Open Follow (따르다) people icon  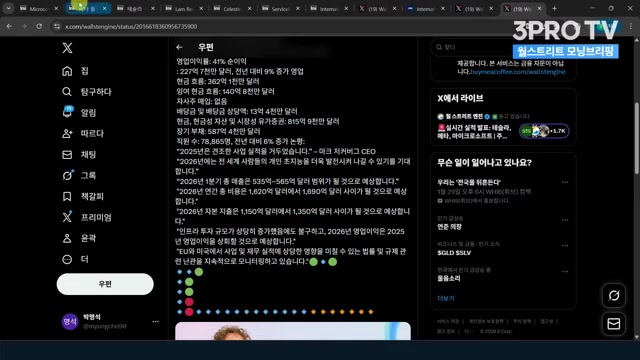point(67,133)
